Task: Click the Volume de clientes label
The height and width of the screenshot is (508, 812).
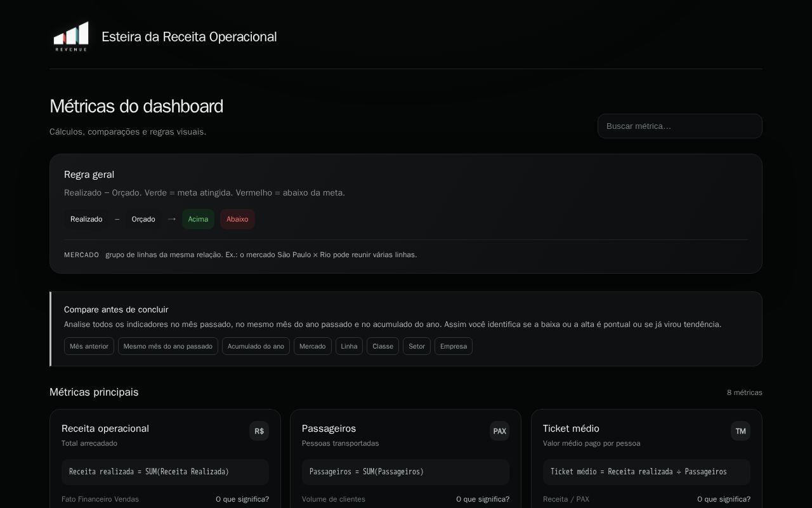Action: coord(334,499)
